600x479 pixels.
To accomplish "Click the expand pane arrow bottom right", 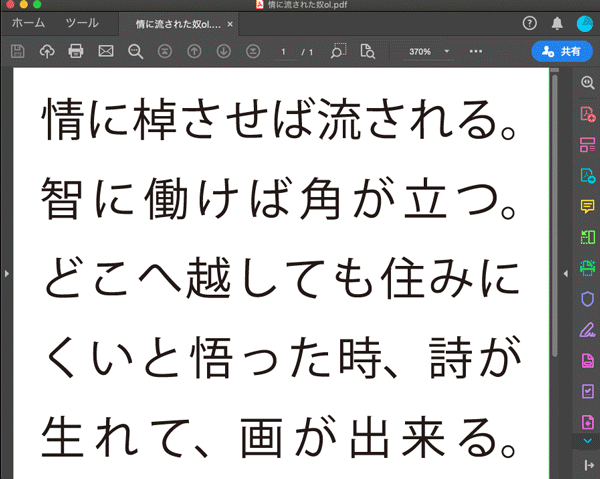I will 588,465.
